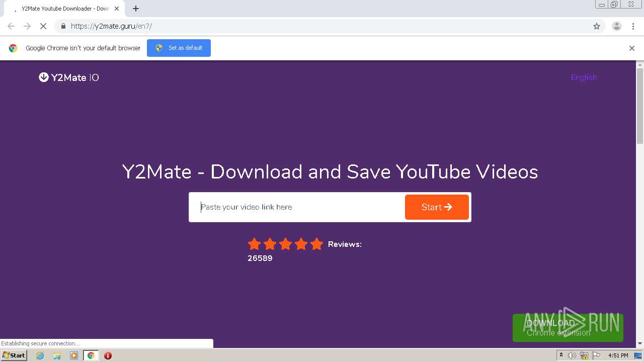Stop loading the page
Viewport: 644px width, 362px height.
pyautogui.click(x=43, y=26)
